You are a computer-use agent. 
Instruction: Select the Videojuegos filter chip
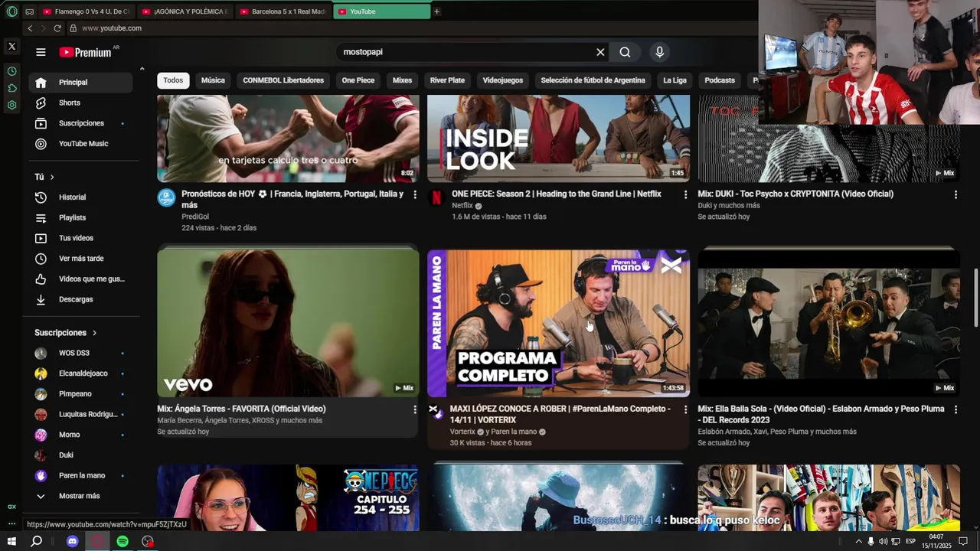click(503, 80)
